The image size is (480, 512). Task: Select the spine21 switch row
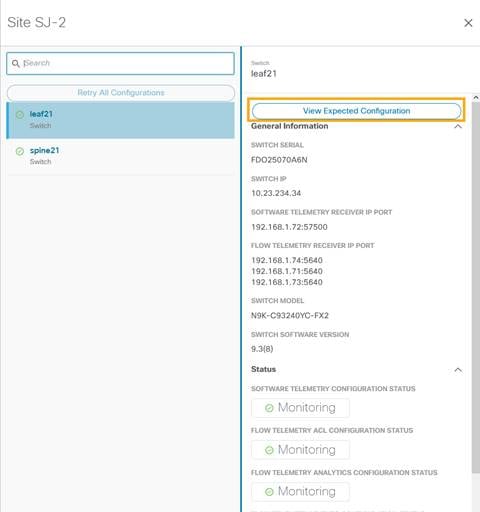[x=120, y=156]
